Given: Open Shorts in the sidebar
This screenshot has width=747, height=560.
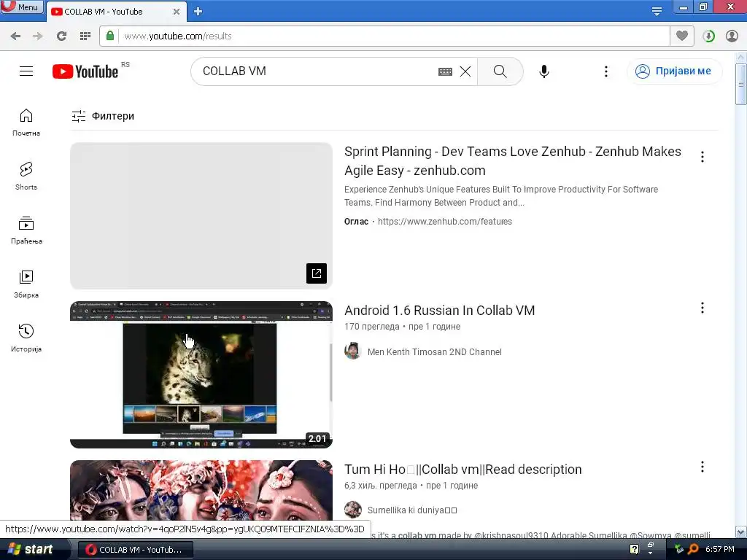Looking at the screenshot, I should click(26, 176).
